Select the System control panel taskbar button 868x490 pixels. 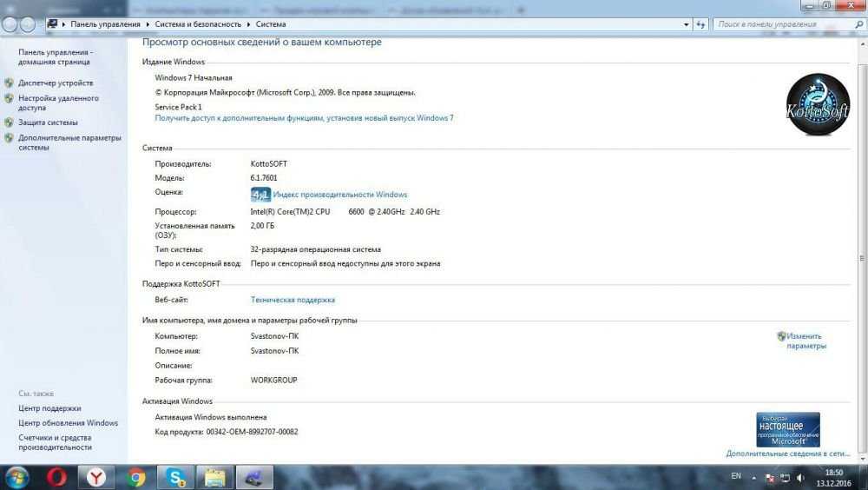coord(254,477)
